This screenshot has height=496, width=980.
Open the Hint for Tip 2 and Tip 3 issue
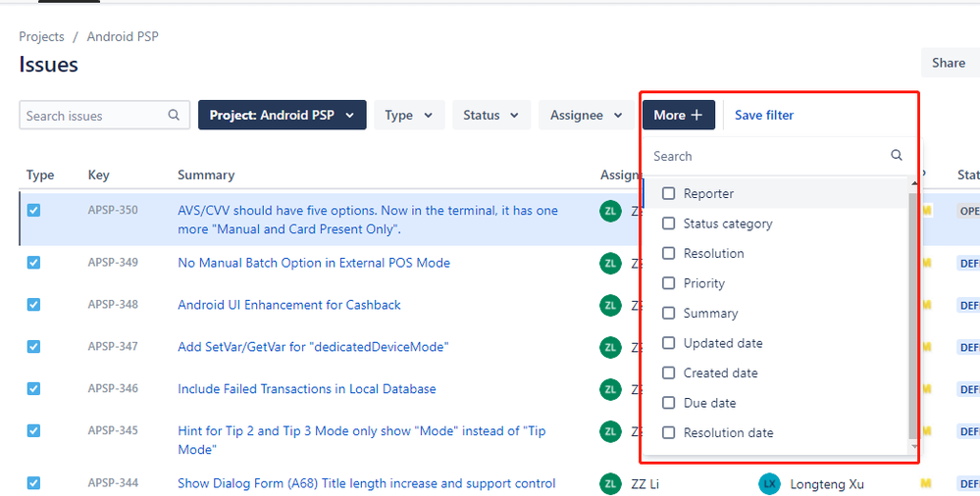point(362,440)
